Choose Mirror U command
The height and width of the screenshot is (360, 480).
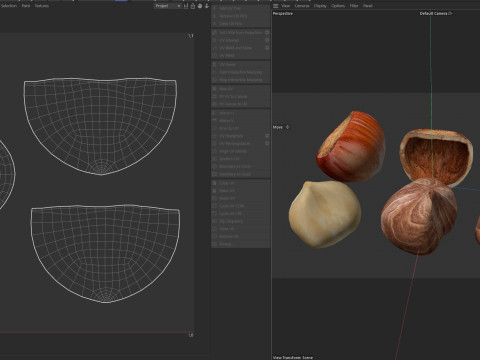(241, 113)
